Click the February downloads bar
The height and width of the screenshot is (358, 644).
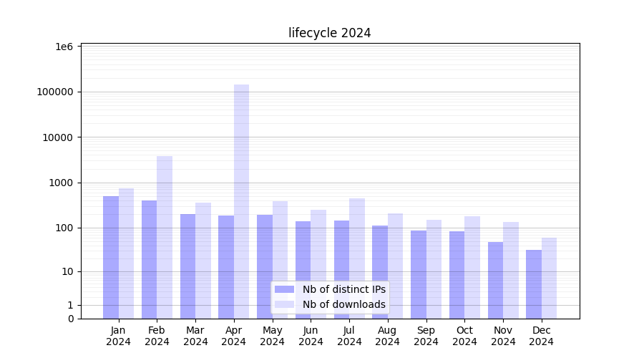tap(165, 236)
